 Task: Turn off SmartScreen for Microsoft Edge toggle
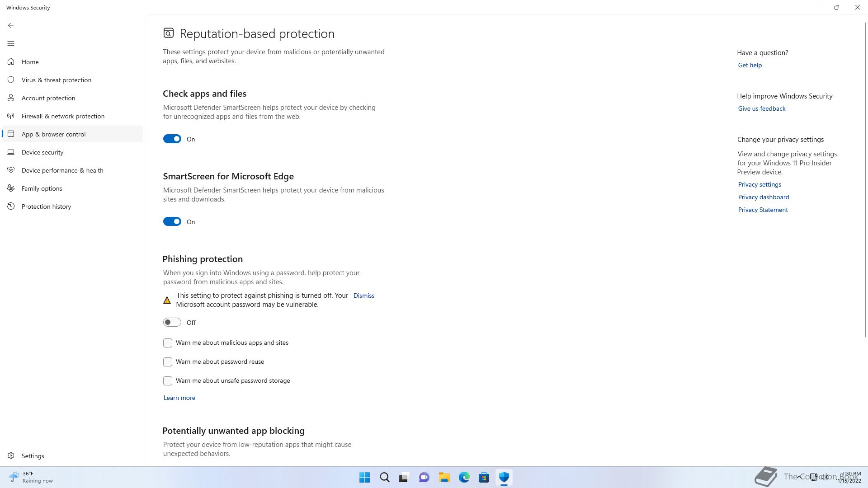pyautogui.click(x=172, y=221)
